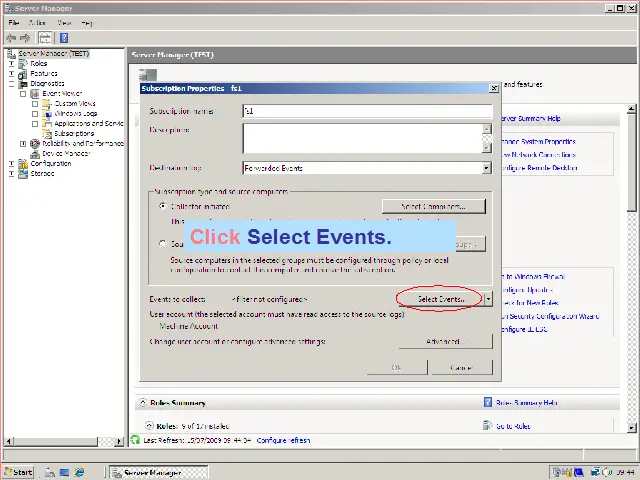Screen dimensions: 640x480
Task: Open the Roles Summary Help link
Action: (x=527, y=403)
